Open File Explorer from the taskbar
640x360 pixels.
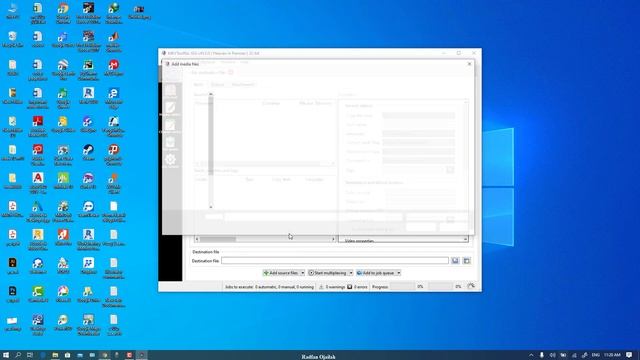tap(55, 355)
